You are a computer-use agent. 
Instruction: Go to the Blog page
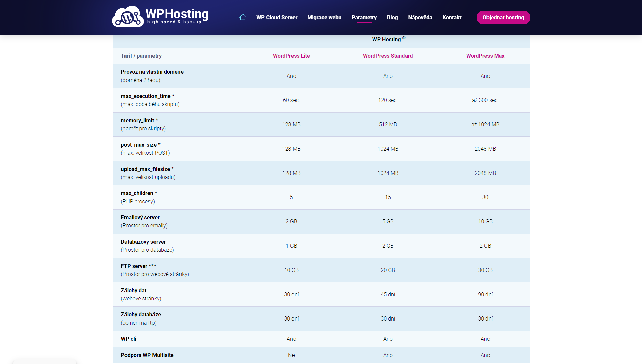tap(392, 17)
